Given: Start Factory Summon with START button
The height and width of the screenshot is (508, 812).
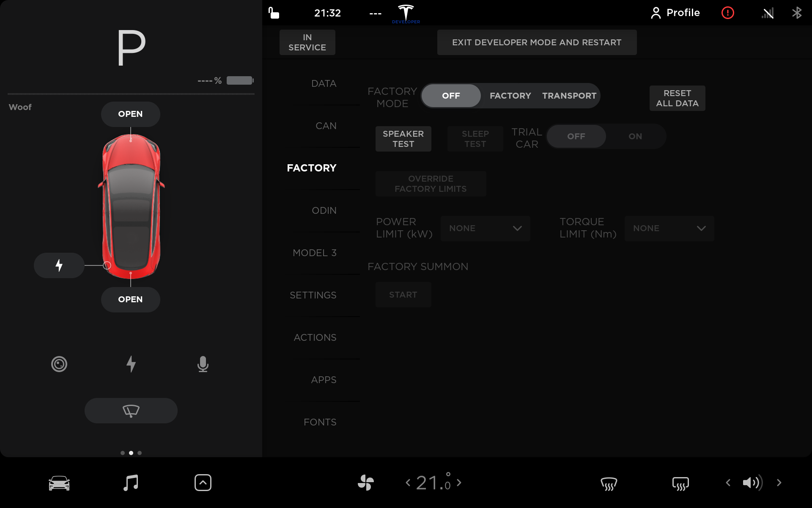Looking at the screenshot, I should 403,294.
